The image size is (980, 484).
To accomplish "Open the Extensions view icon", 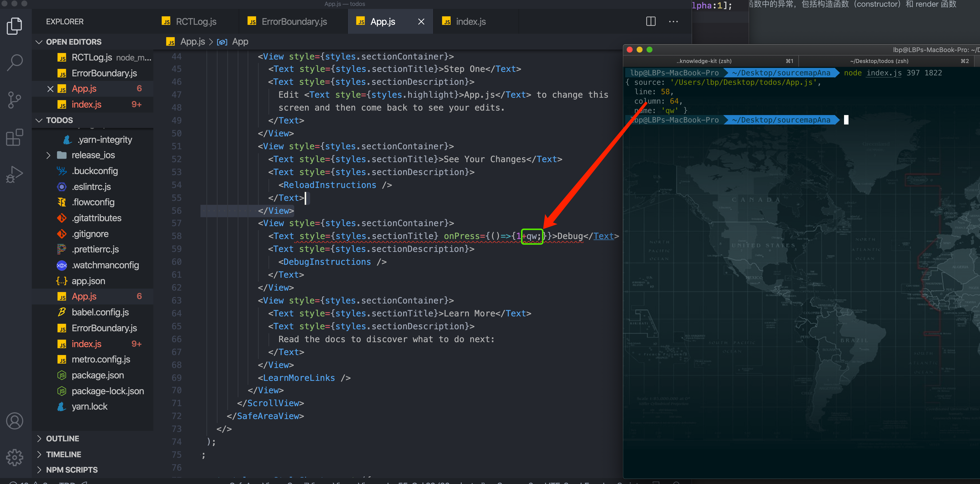I will pos(14,137).
